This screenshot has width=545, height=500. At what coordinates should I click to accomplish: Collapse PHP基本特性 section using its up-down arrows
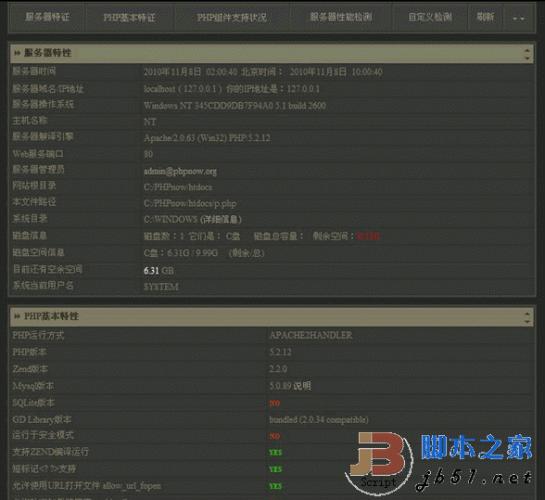[x=527, y=317]
